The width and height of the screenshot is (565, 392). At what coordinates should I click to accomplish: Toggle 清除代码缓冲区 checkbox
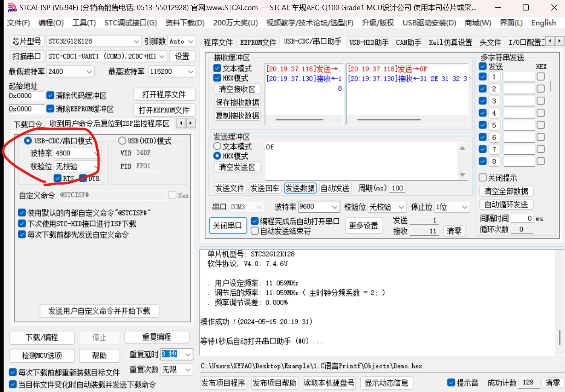point(50,95)
